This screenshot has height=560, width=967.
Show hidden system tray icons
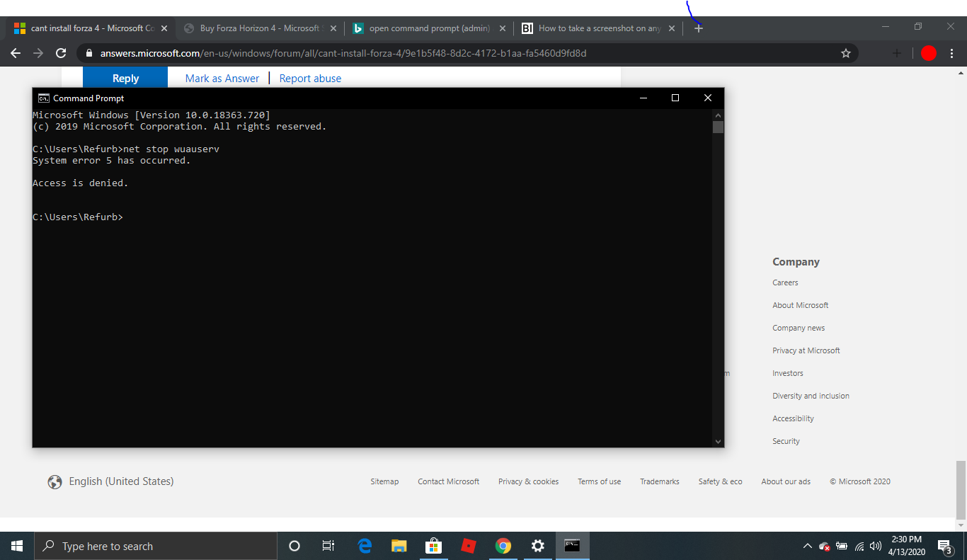point(807,546)
